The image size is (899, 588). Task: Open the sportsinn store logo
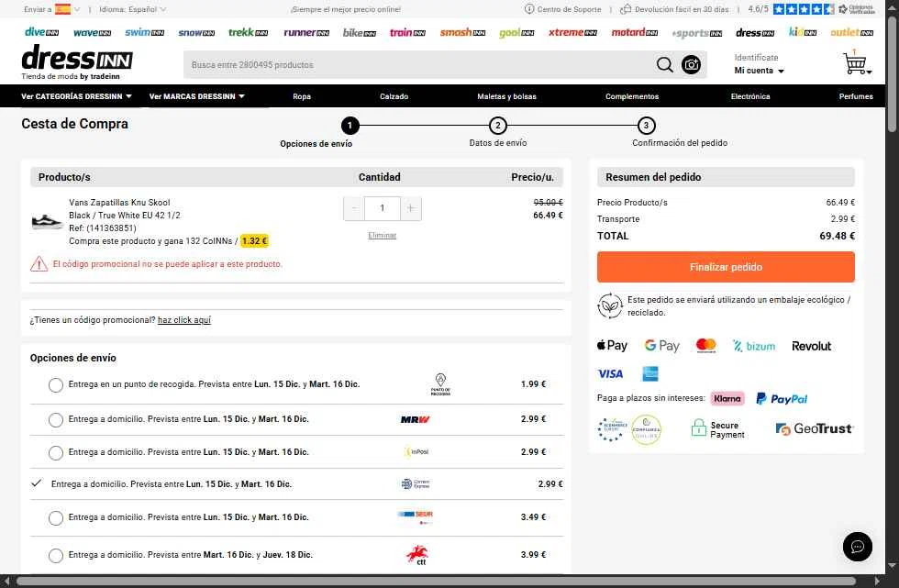click(697, 33)
